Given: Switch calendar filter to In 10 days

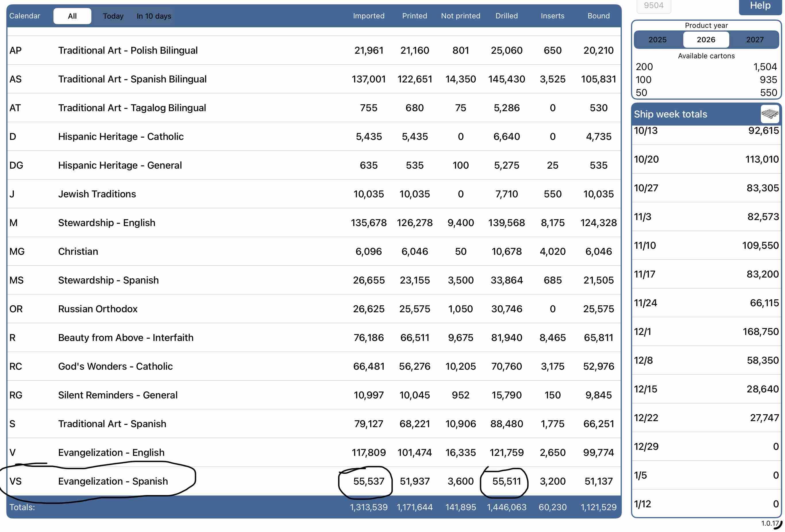Looking at the screenshot, I should pos(154,16).
